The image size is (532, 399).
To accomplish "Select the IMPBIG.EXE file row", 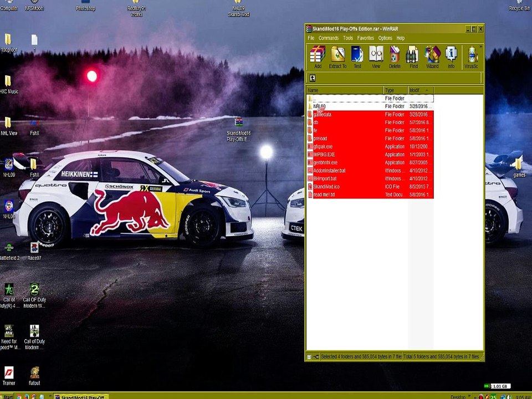I will [370, 155].
